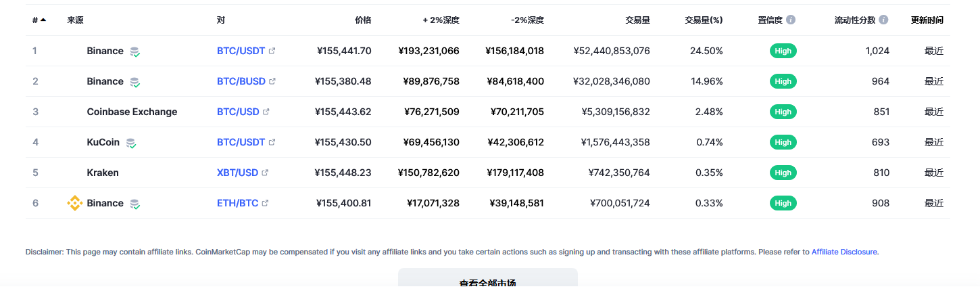Click the Binance logo in row 6
This screenshot has height=291, width=980.
click(x=74, y=203)
